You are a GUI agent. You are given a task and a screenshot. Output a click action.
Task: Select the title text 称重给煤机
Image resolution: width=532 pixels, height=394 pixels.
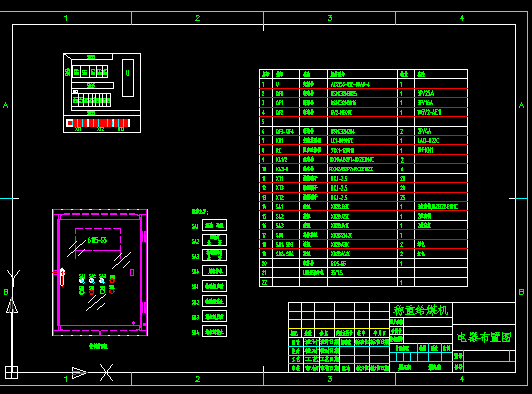(420, 310)
